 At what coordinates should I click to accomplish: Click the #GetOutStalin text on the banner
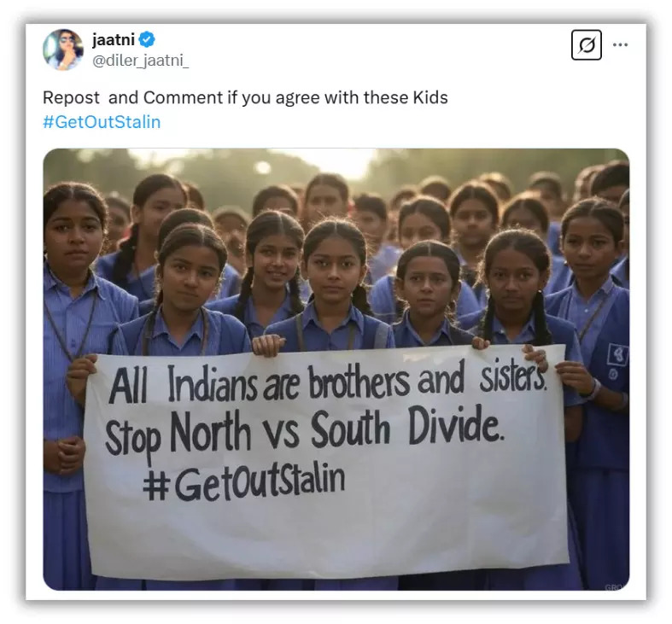243,481
